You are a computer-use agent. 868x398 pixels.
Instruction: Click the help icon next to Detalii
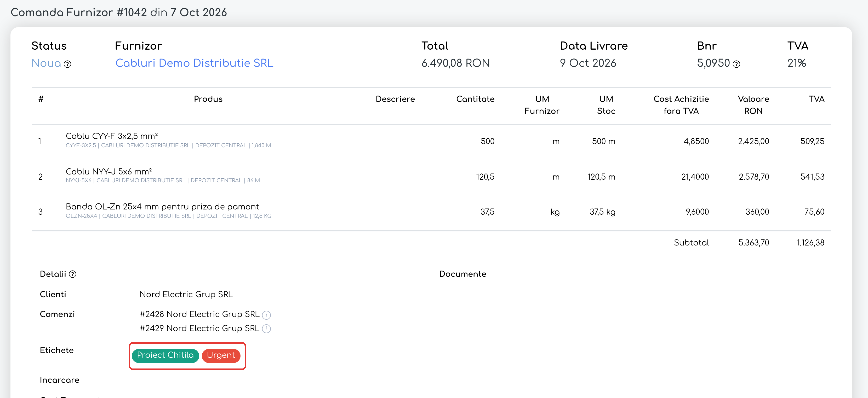tap(72, 274)
